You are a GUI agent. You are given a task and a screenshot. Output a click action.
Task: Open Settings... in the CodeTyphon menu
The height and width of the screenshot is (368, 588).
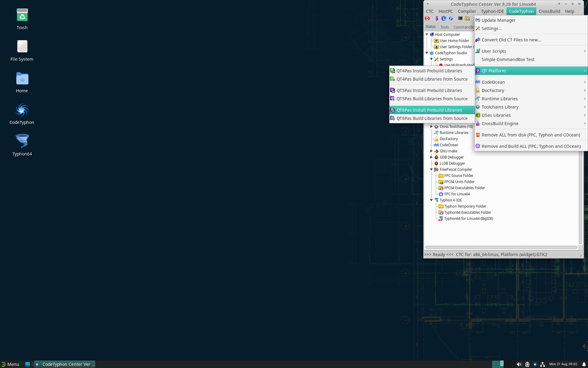[531, 29]
